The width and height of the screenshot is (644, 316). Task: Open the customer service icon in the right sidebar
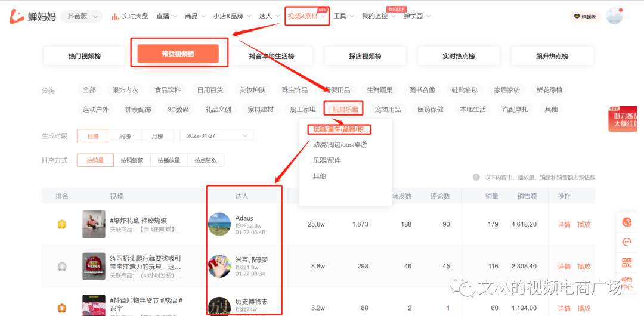[x=627, y=243]
